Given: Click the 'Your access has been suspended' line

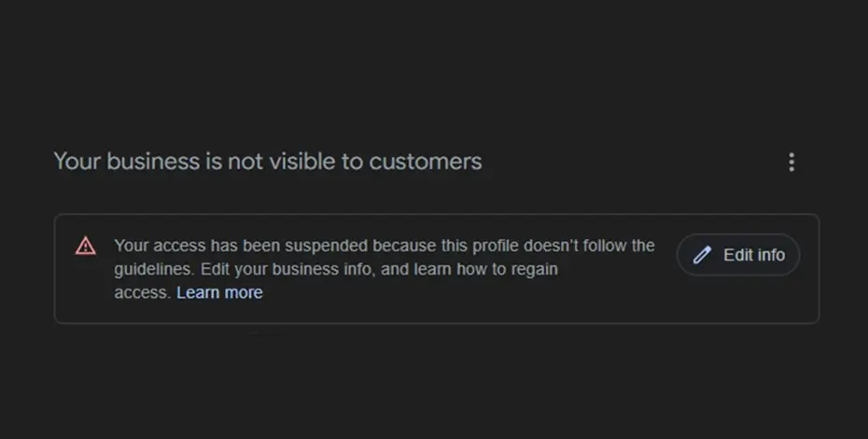Looking at the screenshot, I should coord(241,247).
